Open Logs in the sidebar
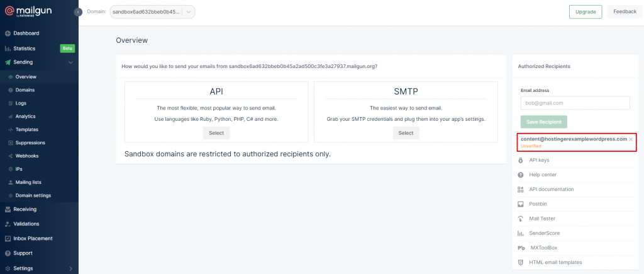The height and width of the screenshot is (274, 644). pyautogui.click(x=21, y=103)
